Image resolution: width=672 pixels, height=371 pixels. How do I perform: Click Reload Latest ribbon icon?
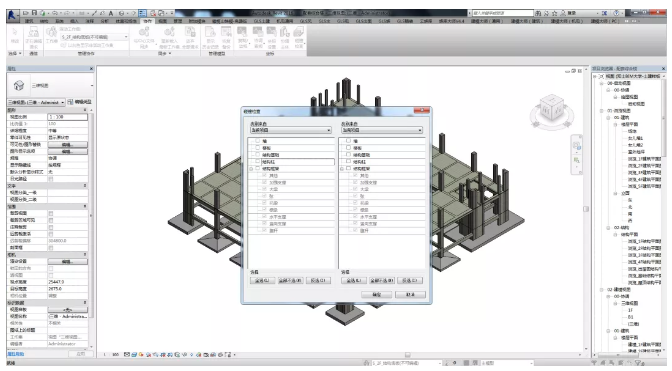(170, 37)
